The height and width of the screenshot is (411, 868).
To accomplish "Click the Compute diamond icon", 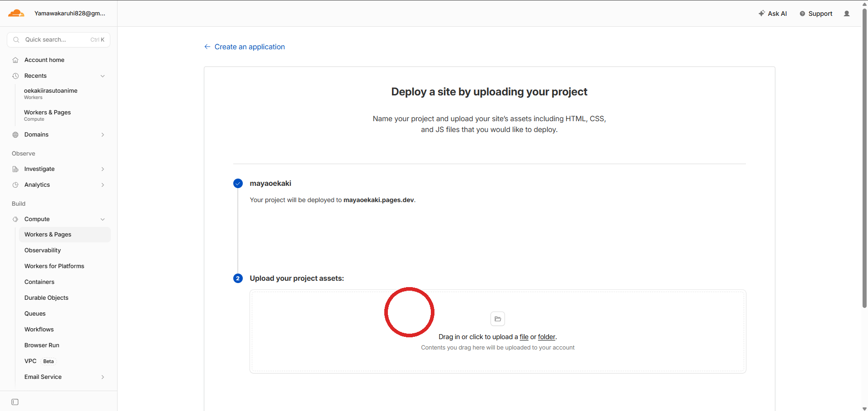I will pos(15,219).
